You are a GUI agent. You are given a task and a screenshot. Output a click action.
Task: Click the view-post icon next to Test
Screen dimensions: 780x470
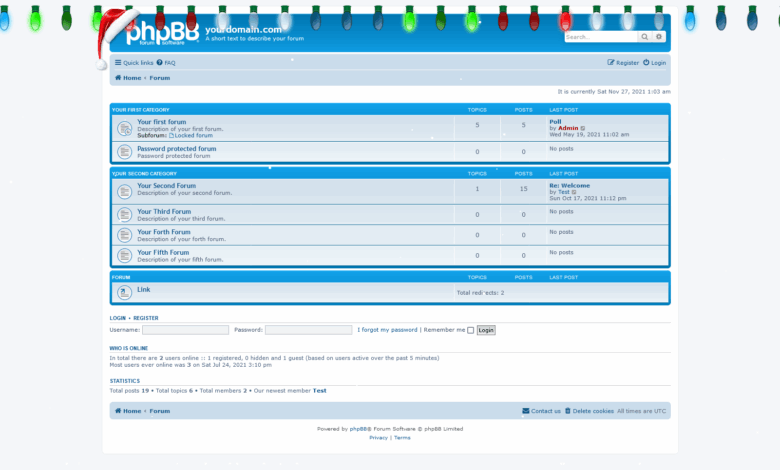(x=574, y=192)
